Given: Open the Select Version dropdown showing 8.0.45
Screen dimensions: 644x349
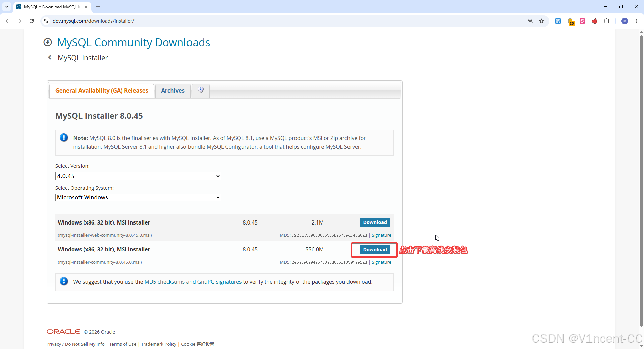Looking at the screenshot, I should point(138,176).
